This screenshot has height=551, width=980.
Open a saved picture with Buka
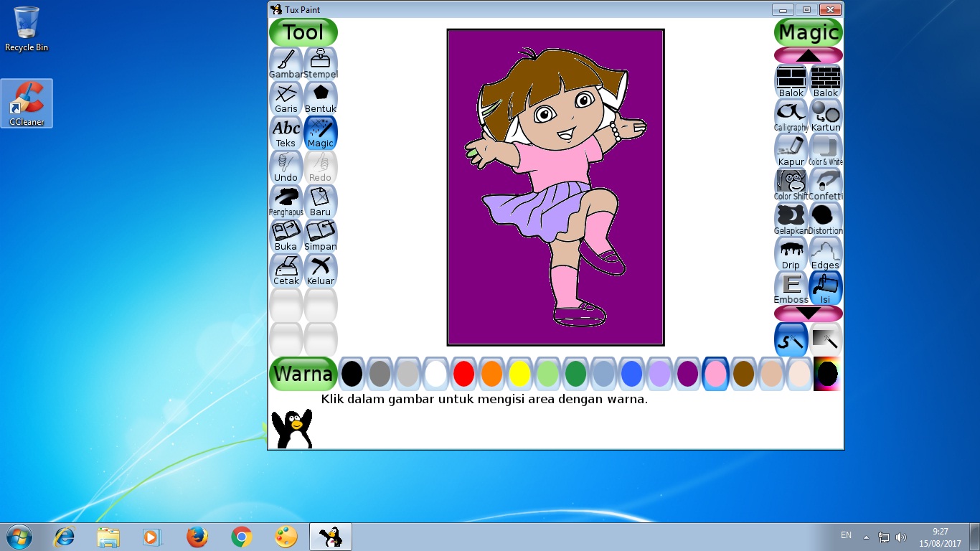click(x=286, y=236)
